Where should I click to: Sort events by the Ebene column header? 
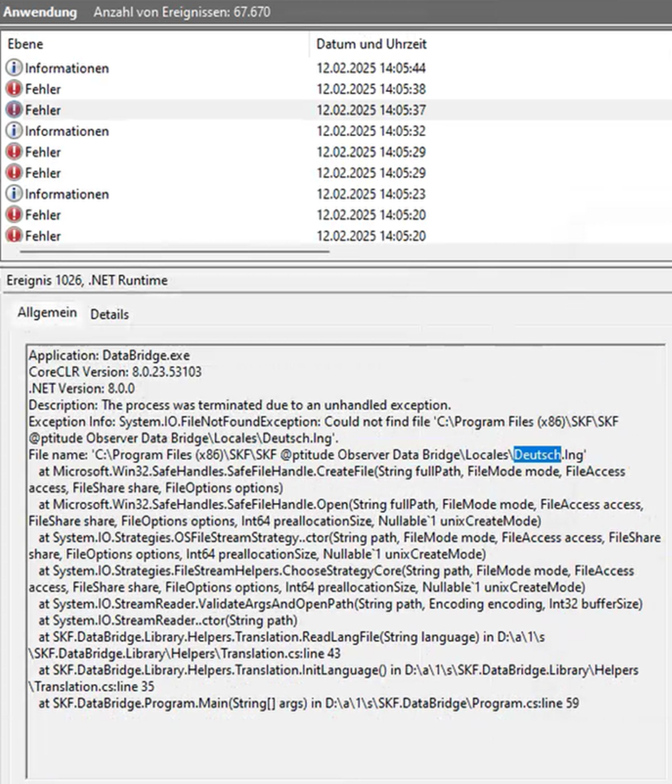pyautogui.click(x=25, y=43)
